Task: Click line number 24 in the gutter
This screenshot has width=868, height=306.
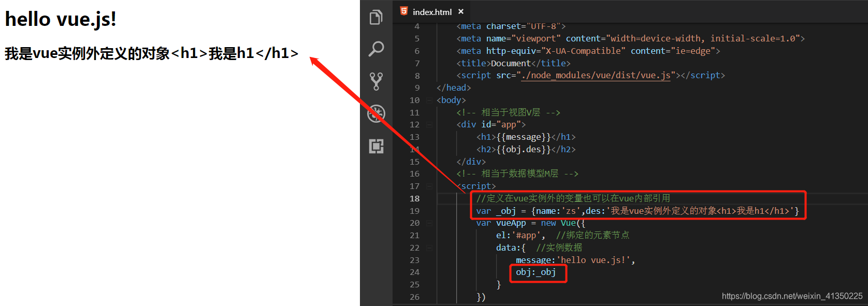Action: (x=415, y=272)
